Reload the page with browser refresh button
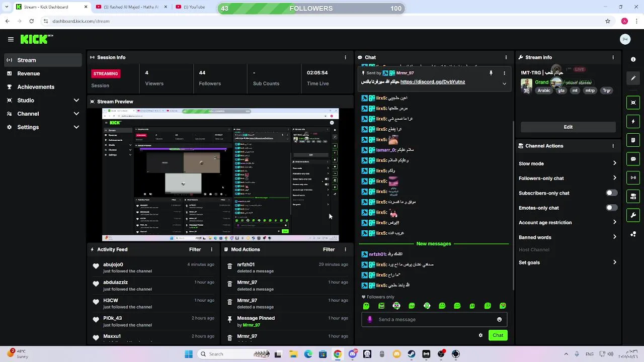 (31, 21)
